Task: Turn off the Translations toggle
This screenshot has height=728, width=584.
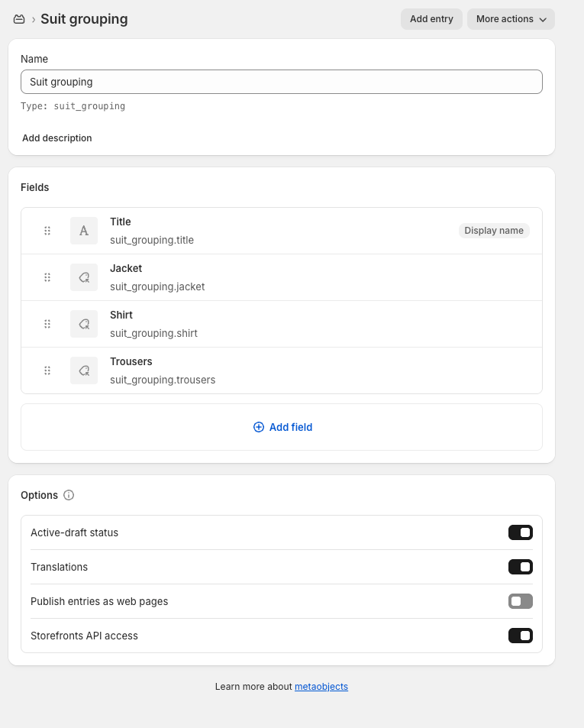Action: coord(520,567)
